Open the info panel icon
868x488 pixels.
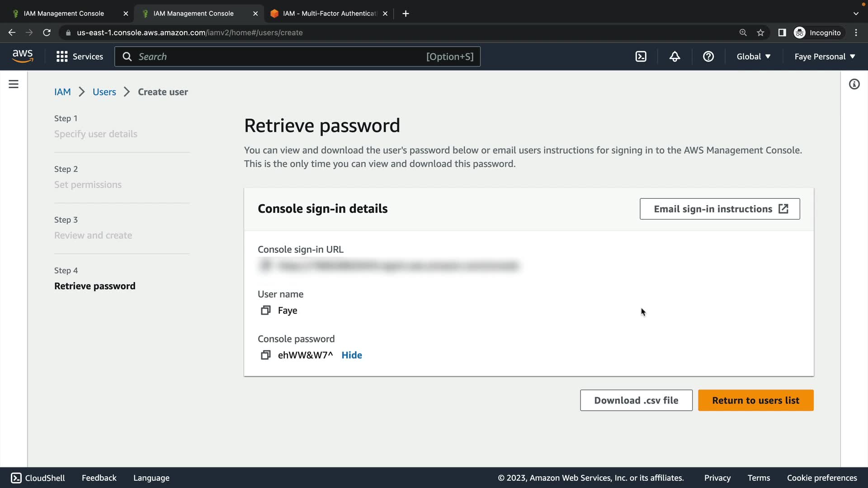[x=854, y=84]
